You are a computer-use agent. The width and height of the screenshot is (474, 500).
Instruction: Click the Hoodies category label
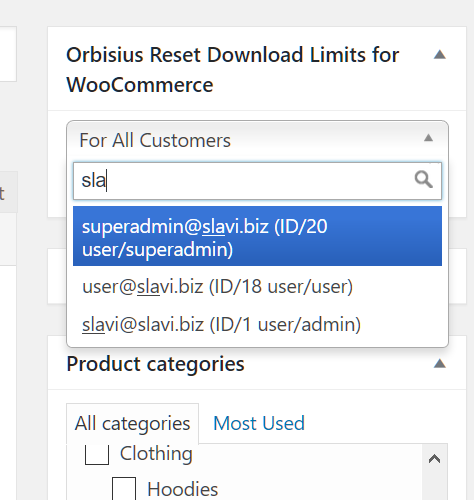click(183, 489)
